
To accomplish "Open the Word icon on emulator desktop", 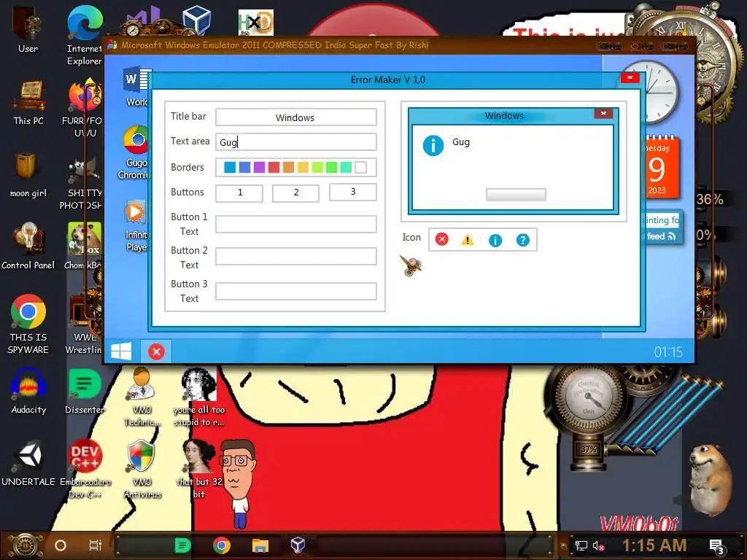I will click(x=137, y=87).
